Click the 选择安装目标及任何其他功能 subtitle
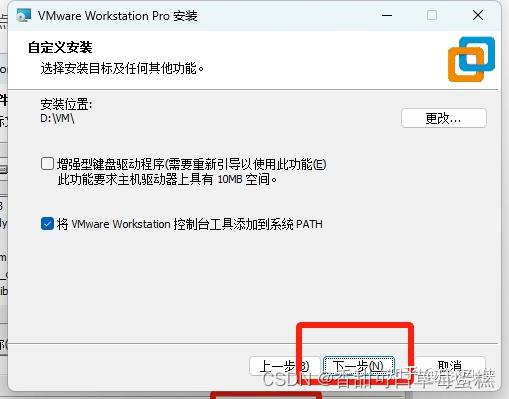509x399 pixels. 122,69
